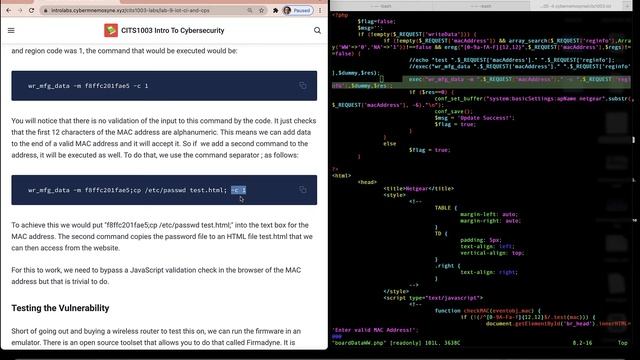Click the highlighted "-c 1" text in code block
This screenshot has width=640, height=360.
pyautogui.click(x=238, y=190)
